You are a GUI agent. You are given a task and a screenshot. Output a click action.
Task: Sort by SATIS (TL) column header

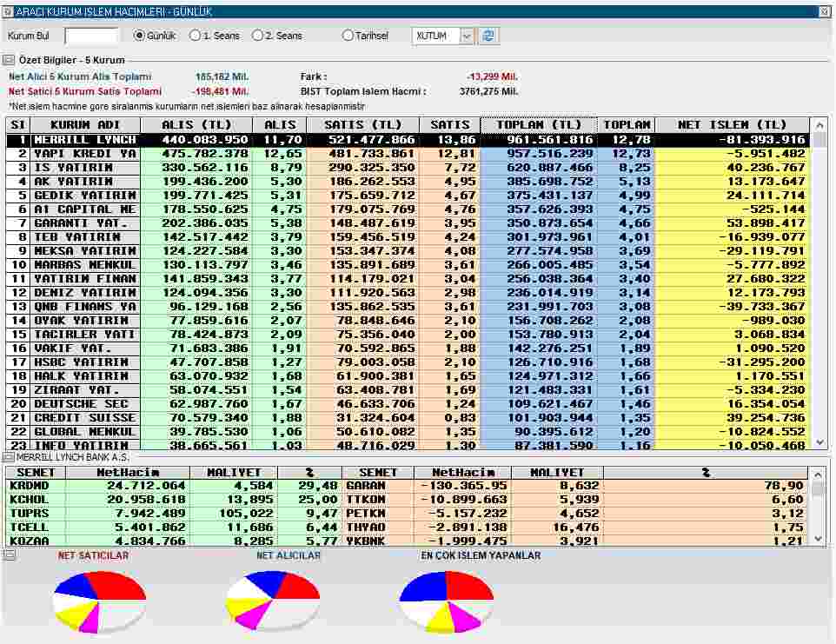pos(362,125)
